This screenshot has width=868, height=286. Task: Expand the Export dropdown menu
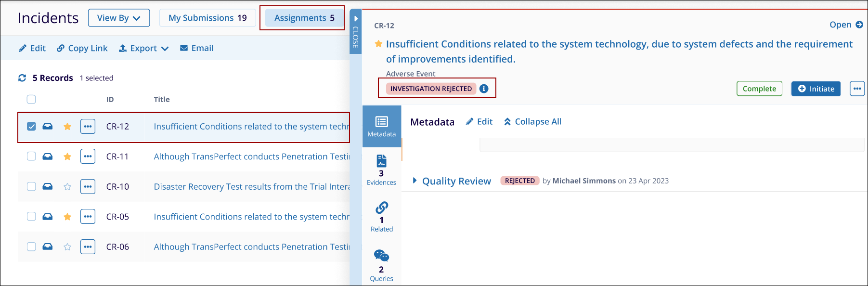[144, 48]
